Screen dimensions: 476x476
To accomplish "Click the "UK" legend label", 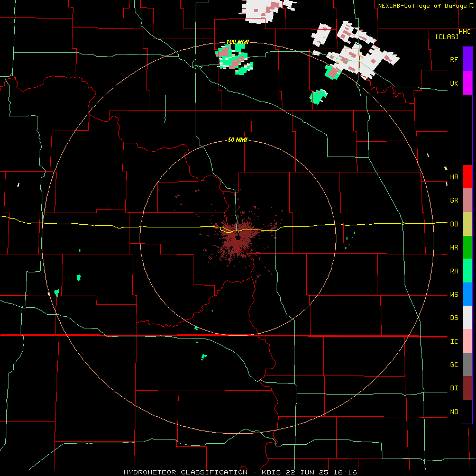I will coord(454,83).
